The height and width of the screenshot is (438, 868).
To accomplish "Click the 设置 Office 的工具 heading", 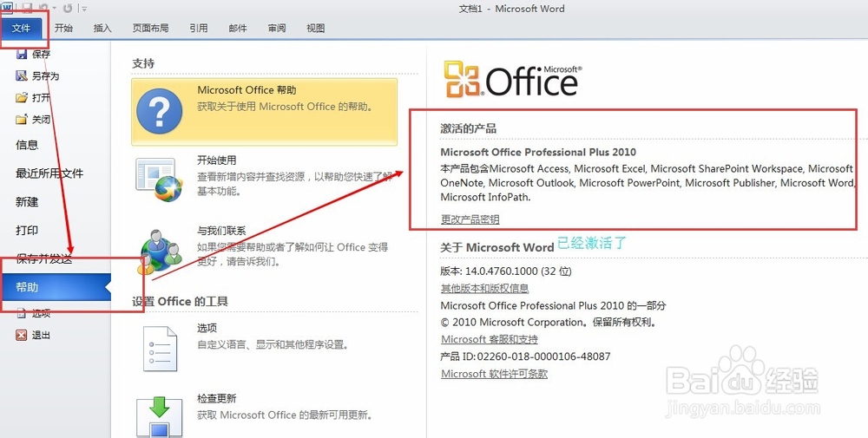I will [x=180, y=302].
